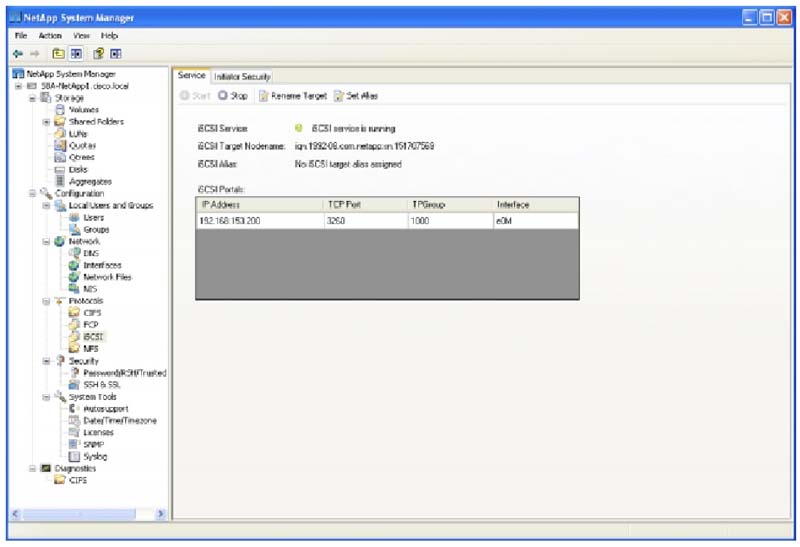Collapse the Security tree node
This screenshot has height=547, width=800.
click(46, 361)
